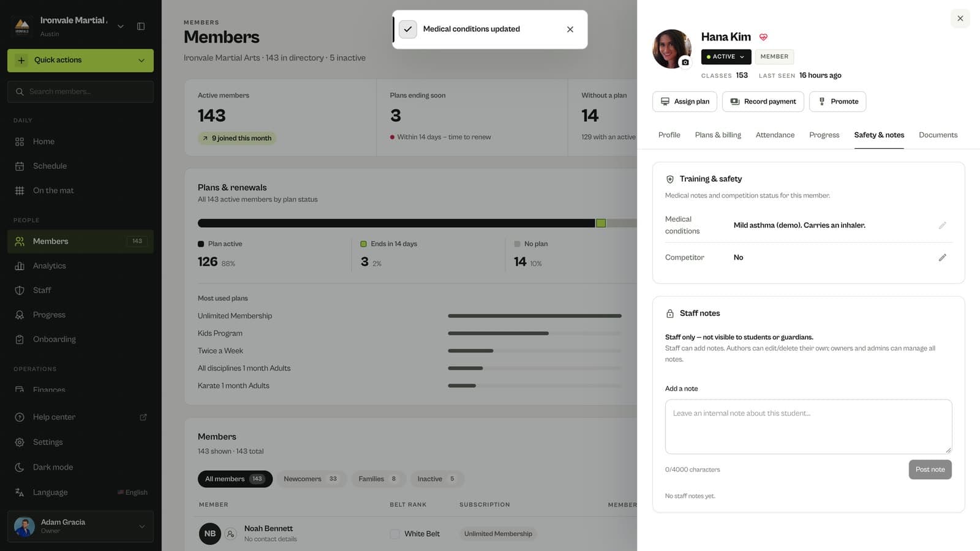Click the medical heart icon beside Hana Kim
The width and height of the screenshot is (980, 551).
[x=763, y=37]
